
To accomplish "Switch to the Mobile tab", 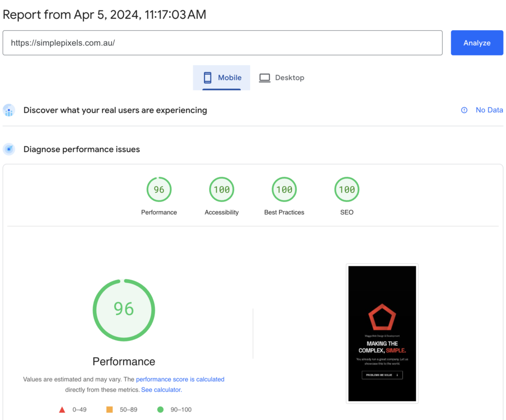I will [x=222, y=78].
